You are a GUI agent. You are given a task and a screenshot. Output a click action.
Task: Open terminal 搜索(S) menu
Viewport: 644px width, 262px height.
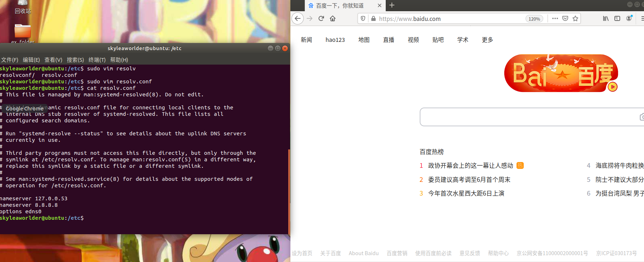click(75, 60)
